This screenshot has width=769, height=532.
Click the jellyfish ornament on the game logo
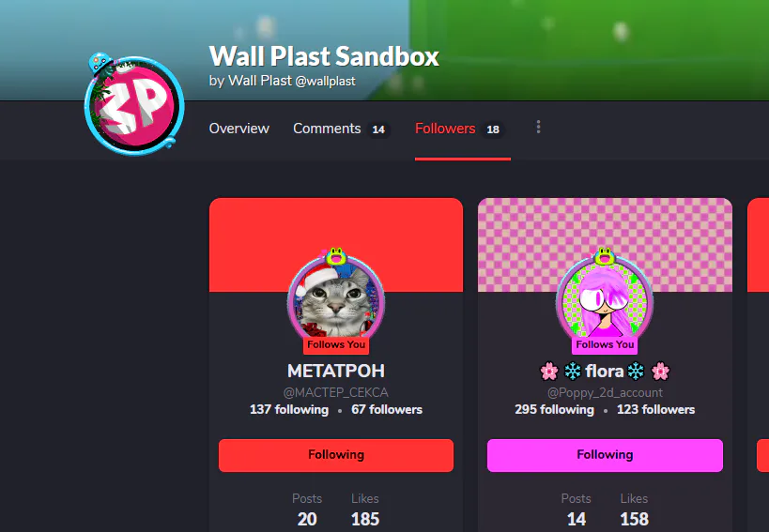coord(100,64)
